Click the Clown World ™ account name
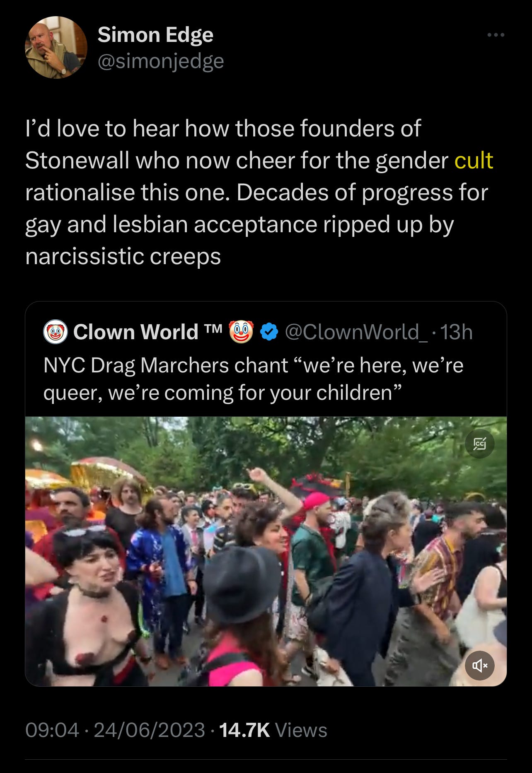The width and height of the screenshot is (532, 773). point(148,332)
